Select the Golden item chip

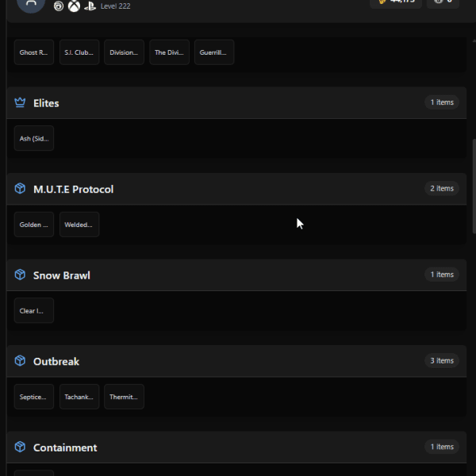tap(34, 225)
